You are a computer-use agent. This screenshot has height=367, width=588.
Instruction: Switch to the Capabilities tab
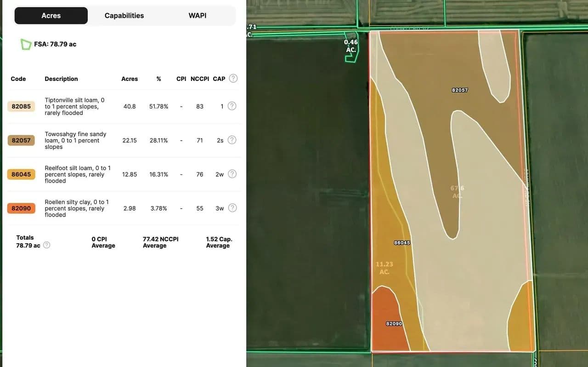click(124, 16)
